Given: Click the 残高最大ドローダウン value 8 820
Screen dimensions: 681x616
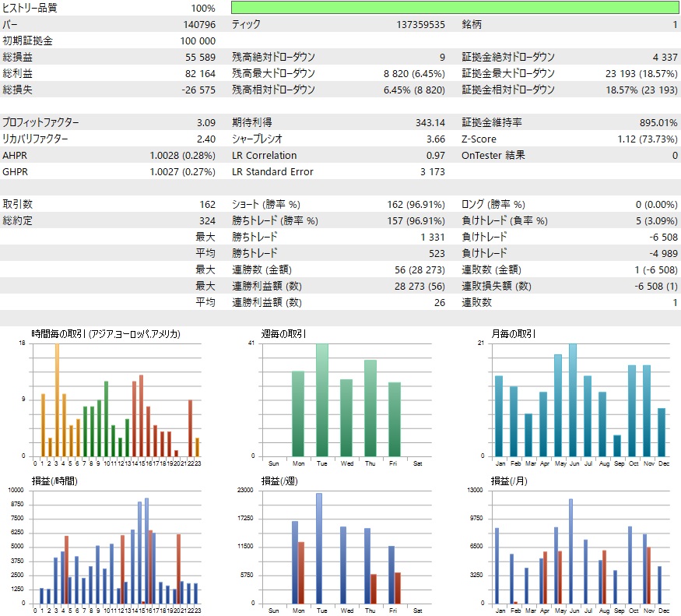Looking at the screenshot, I should 420,73.
